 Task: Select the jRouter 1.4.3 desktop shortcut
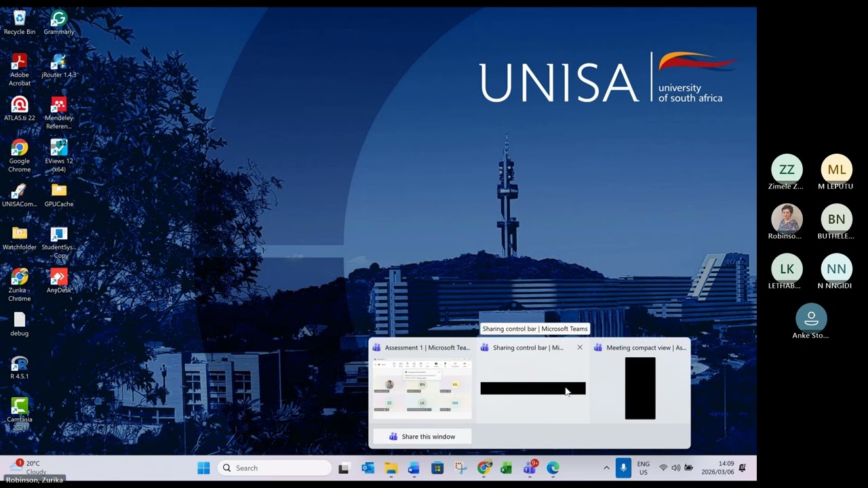pos(59,66)
